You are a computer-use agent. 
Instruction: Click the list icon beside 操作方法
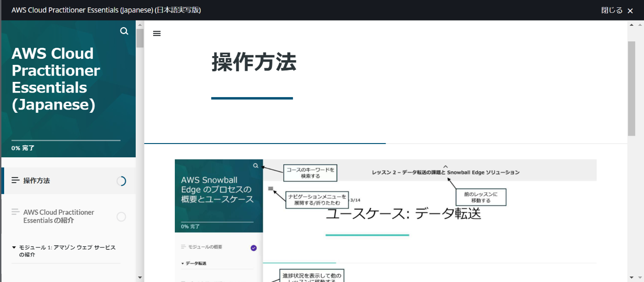point(16,180)
